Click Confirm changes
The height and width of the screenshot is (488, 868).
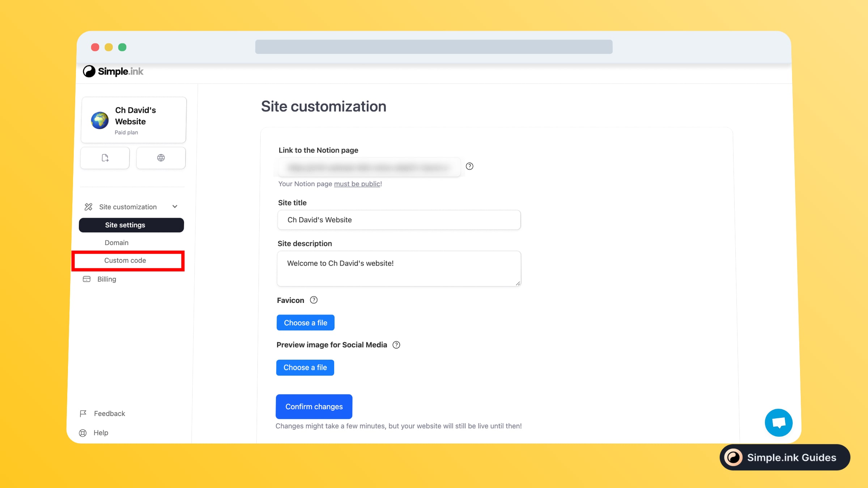(x=314, y=406)
